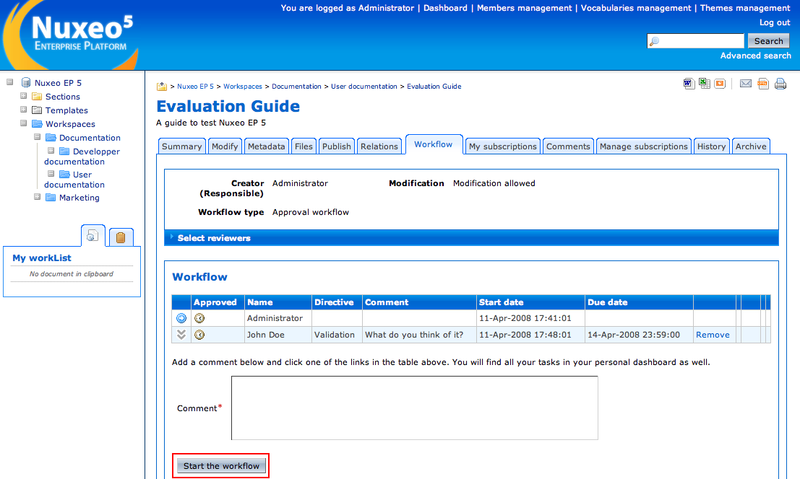Click blue arrow icon in Administrator row
800x479 pixels.
181,318
